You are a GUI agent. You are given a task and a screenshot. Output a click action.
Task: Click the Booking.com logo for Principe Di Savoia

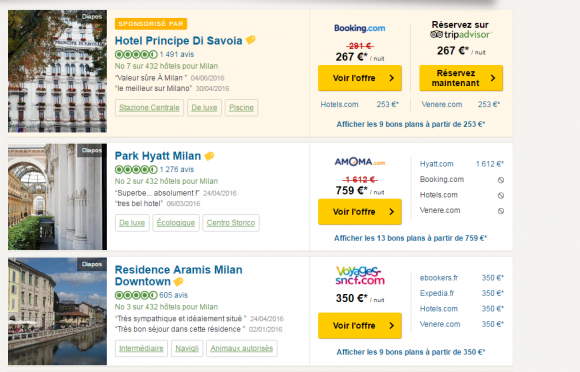pyautogui.click(x=360, y=28)
